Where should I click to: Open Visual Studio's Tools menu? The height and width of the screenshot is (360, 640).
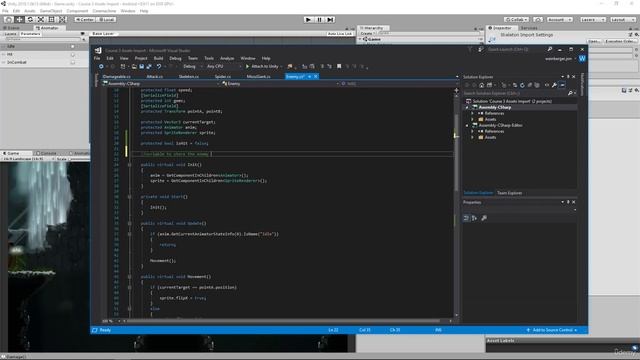tap(209, 58)
